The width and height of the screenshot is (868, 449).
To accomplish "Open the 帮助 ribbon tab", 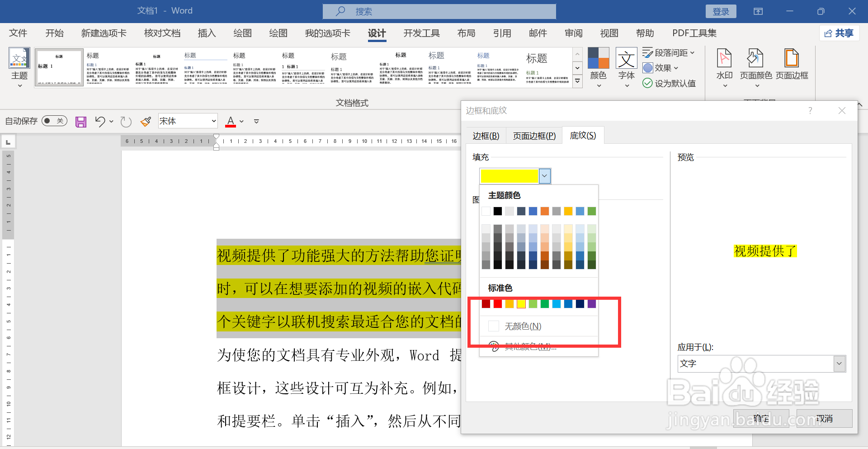I will 645,33.
